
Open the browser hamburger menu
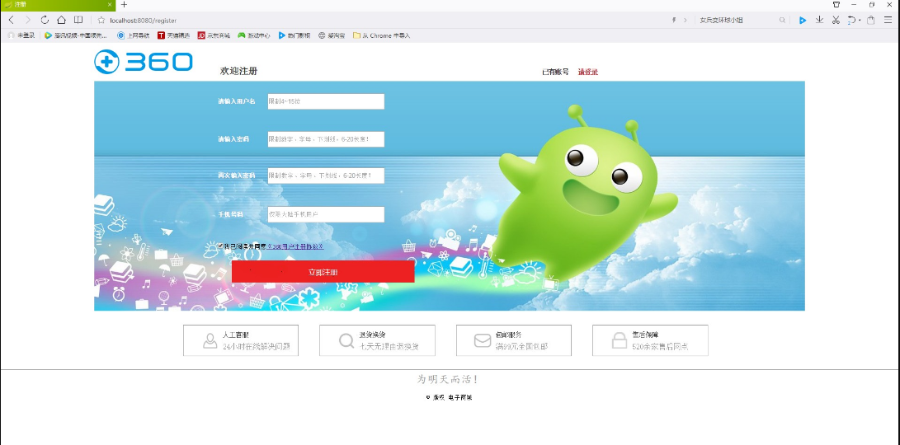tap(888, 20)
